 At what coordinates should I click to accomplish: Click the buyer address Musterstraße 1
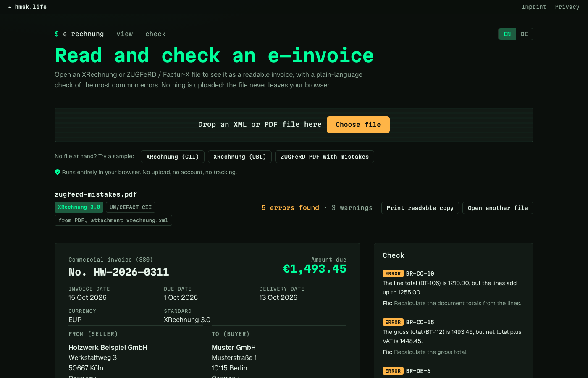tap(234, 358)
